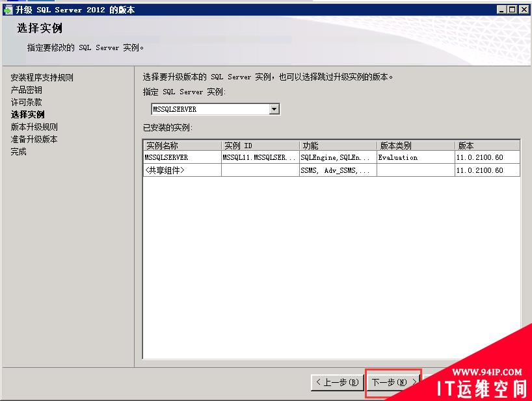
Task: Click version 11.0.2100.60 in MSSQLSERVER row
Action: [x=487, y=157]
